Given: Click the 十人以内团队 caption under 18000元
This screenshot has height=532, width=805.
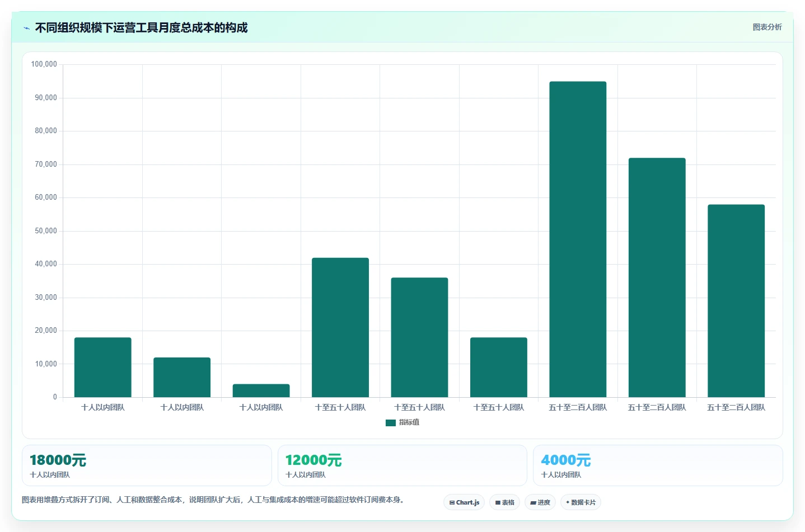Looking at the screenshot, I should click(50, 475).
